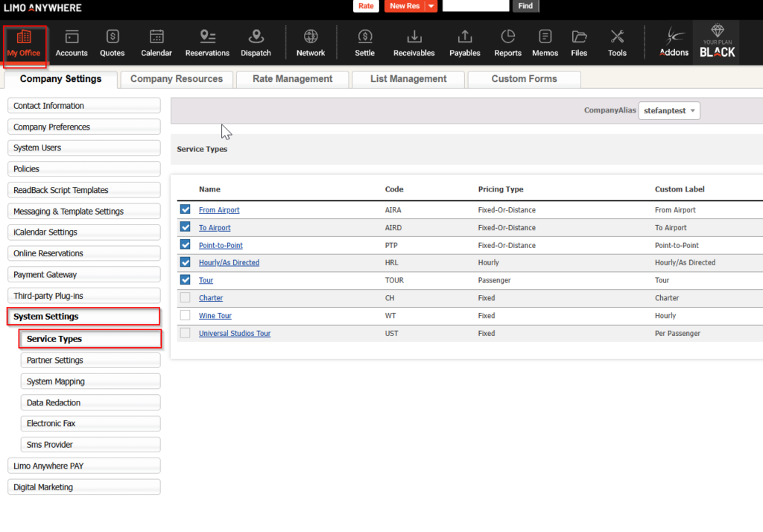Viewport: 763px width, 532px height.
Task: Open the Reports pie chart icon
Action: (x=507, y=37)
